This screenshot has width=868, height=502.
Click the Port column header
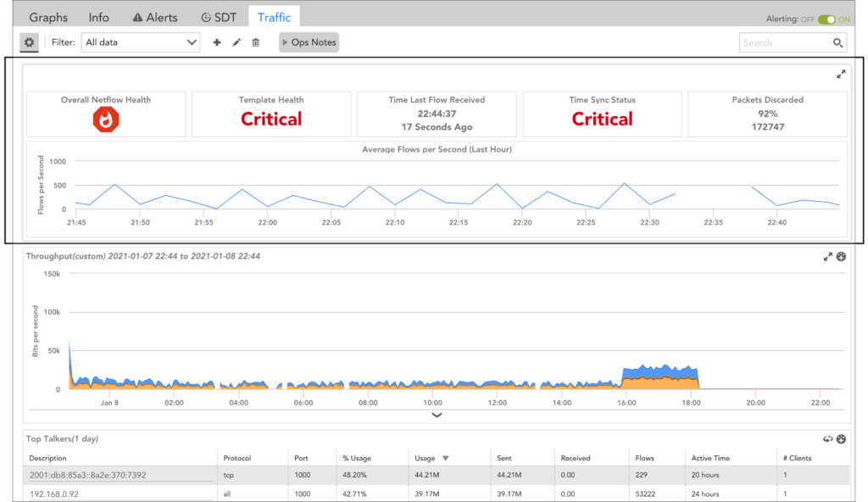click(301, 458)
